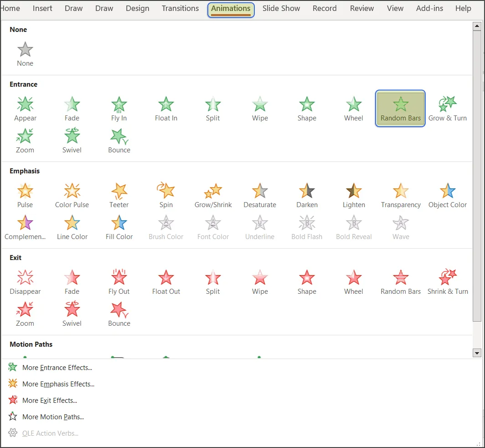The image size is (485, 448).
Task: Open the Design ribbon tab
Action: click(x=137, y=8)
